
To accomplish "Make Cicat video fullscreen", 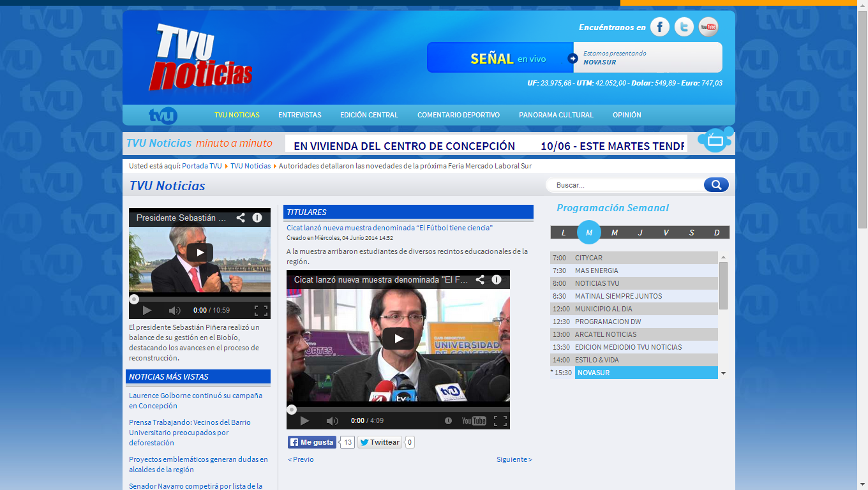I will point(500,421).
